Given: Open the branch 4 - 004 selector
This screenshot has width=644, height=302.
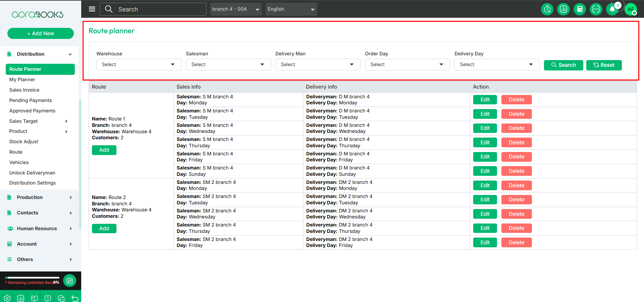Looking at the screenshot, I should coord(236,9).
